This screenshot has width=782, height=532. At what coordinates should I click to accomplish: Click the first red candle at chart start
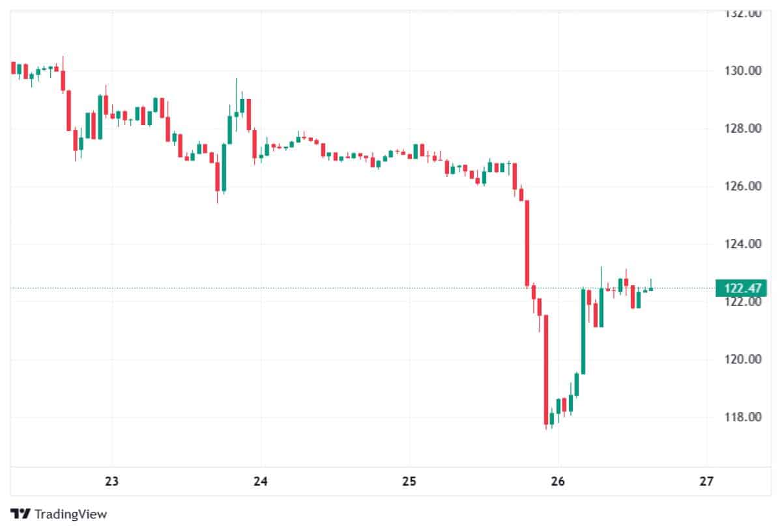tap(13, 68)
